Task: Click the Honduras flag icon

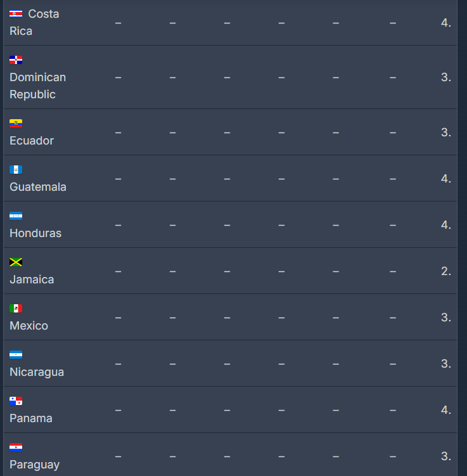Action: click(16, 216)
